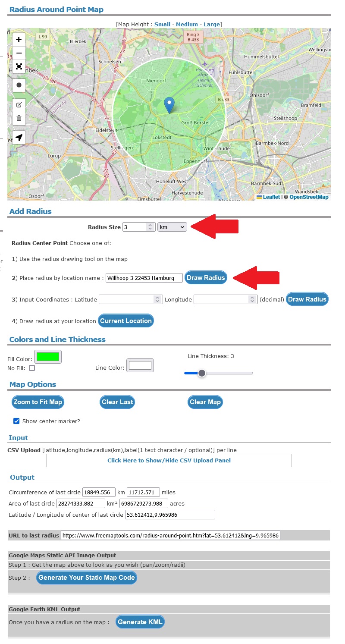Click the Steilshoop label on map
The width and height of the screenshot is (345, 644).
(285, 118)
